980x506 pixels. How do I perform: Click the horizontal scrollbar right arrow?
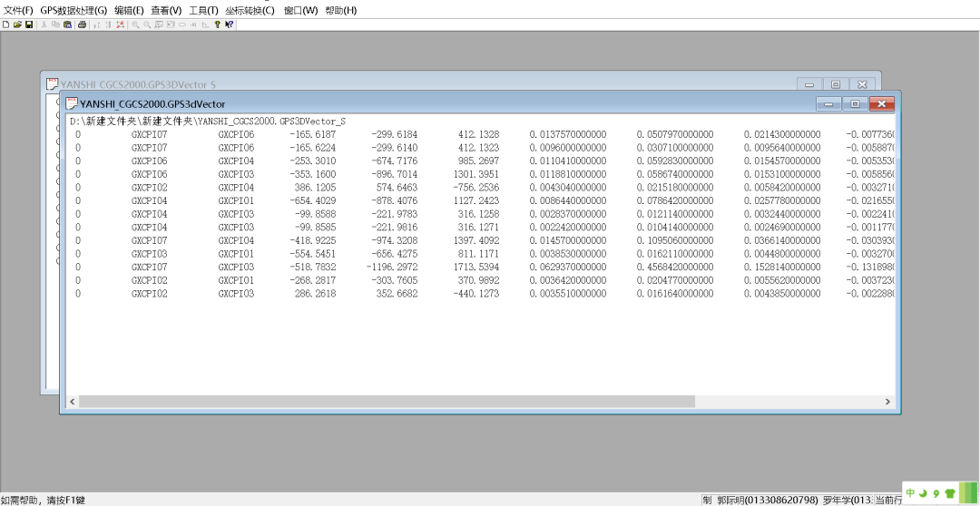click(x=888, y=401)
